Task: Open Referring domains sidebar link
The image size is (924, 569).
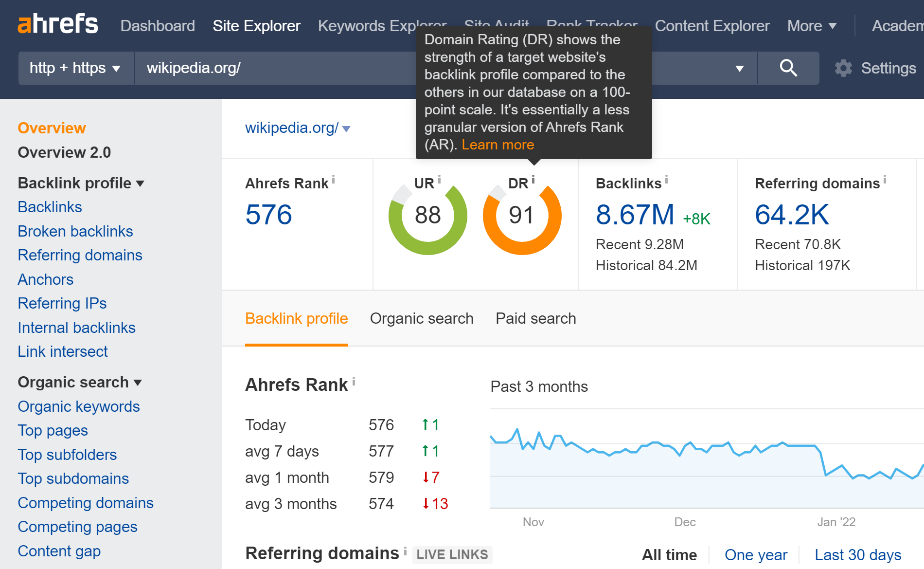Action: (80, 255)
